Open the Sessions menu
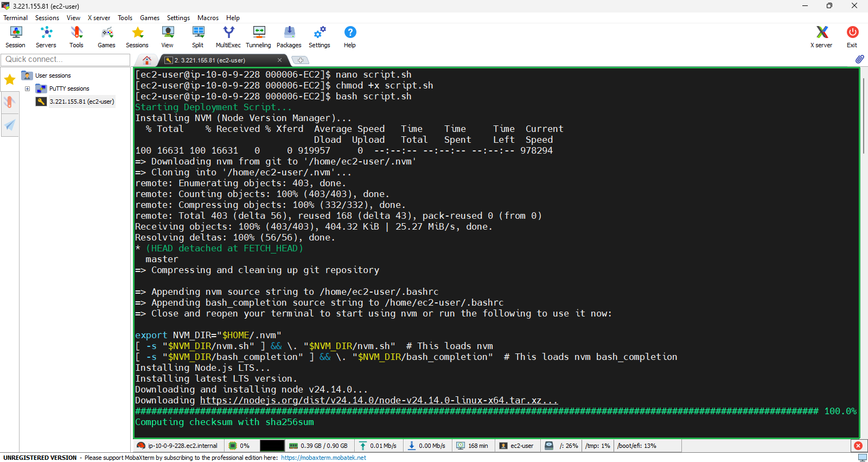 (47, 18)
